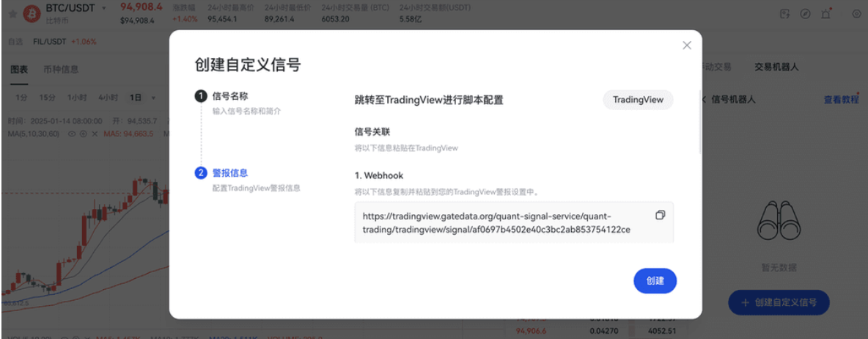The image size is (868, 339).
Task: Switch to the 币种信息 tab
Action: point(61,70)
